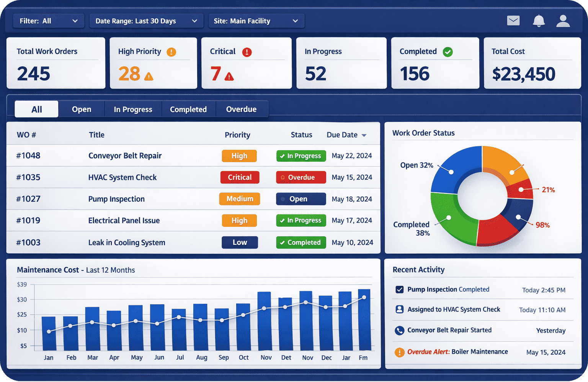
Task: Toggle the In Progress badge on work order #1048
Action: point(301,156)
